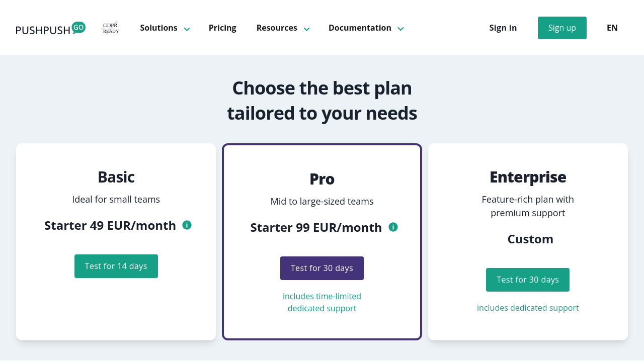
Task: Start Enterprise plan 30-day test
Action: click(x=528, y=280)
